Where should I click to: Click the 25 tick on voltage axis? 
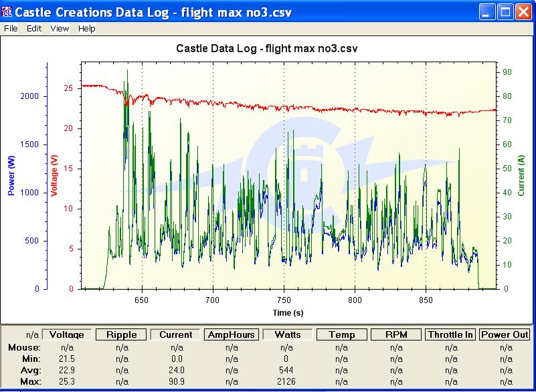click(x=68, y=88)
